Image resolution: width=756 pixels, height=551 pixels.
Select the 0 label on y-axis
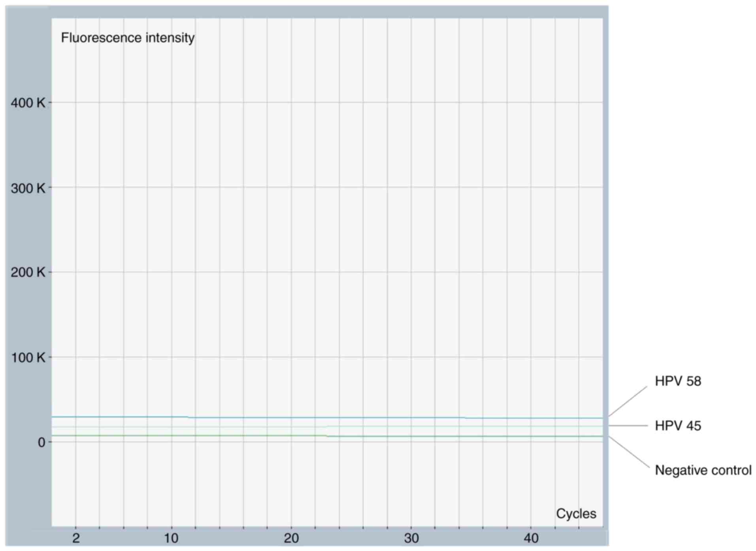pos(41,443)
